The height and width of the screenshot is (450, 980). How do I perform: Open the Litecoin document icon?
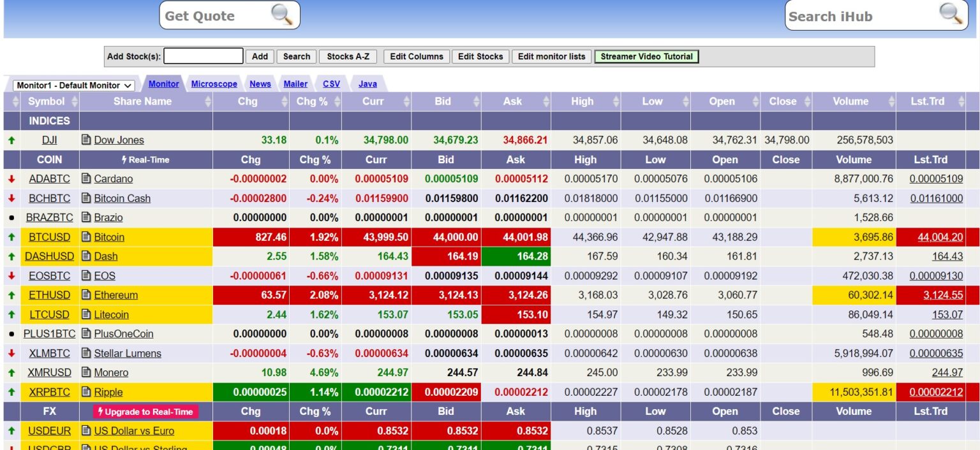point(86,314)
